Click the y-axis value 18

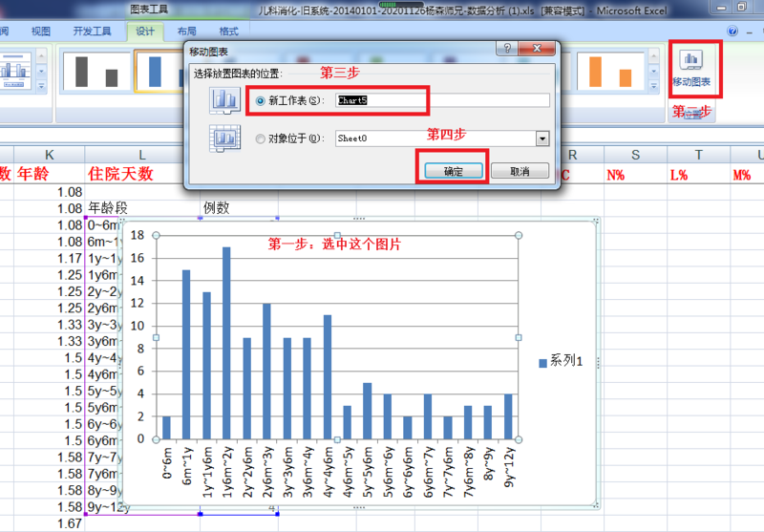coord(138,235)
